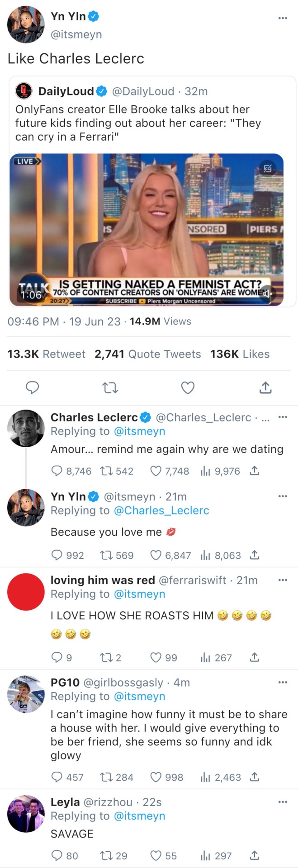Reply to the loving him was red tweet
Viewport: 298px width, 868px height.
tap(57, 657)
